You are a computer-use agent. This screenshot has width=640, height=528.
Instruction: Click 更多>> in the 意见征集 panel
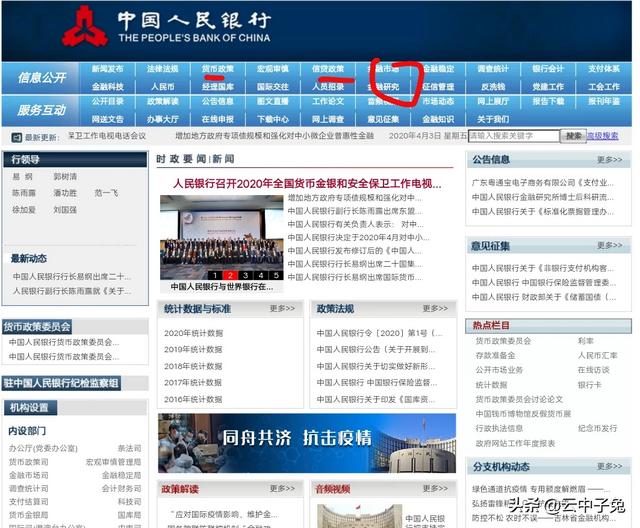[609, 245]
